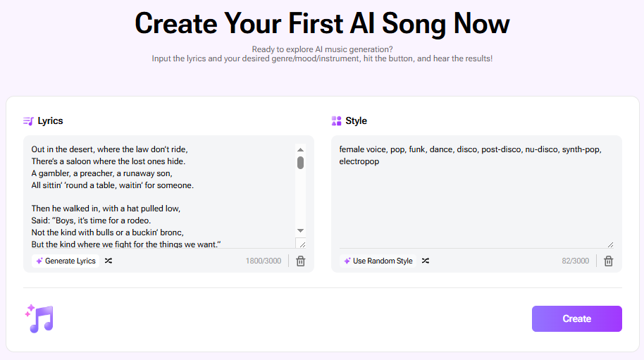Click the line "Said: "Boys, it's time for a rodeo."
This screenshot has width=644, height=360.
[x=91, y=221]
